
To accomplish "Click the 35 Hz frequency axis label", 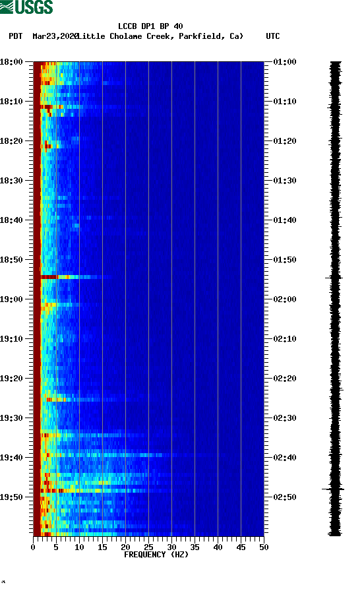I will pos(195,547).
